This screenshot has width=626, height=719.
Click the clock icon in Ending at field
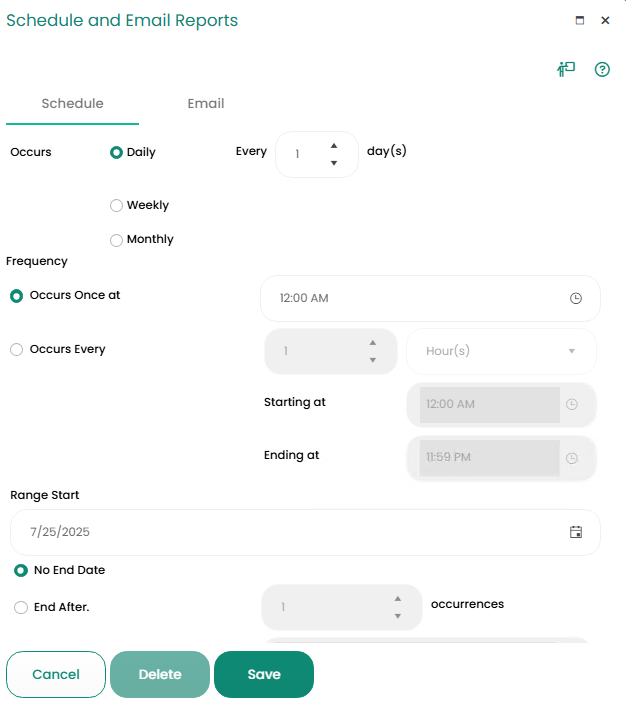[x=572, y=458]
